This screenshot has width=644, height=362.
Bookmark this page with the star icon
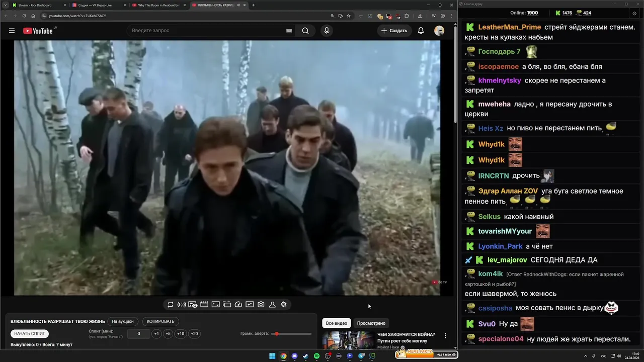click(349, 16)
